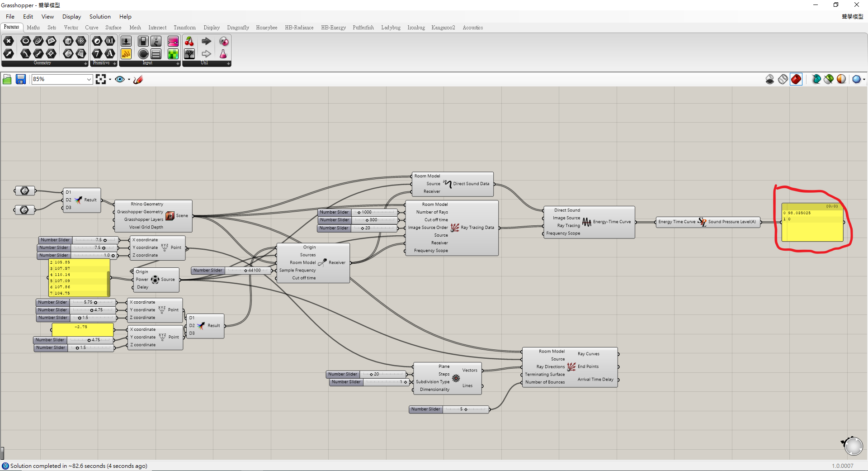Toggle the orange-white sphere preview quality icon
This screenshot has width=868, height=471.
[841, 80]
